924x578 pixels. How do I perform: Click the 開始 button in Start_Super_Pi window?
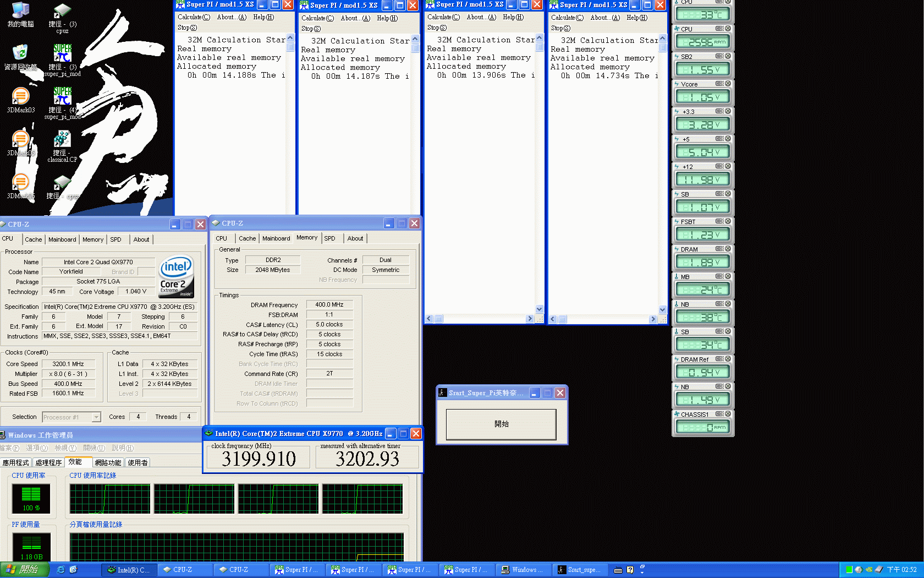click(501, 424)
